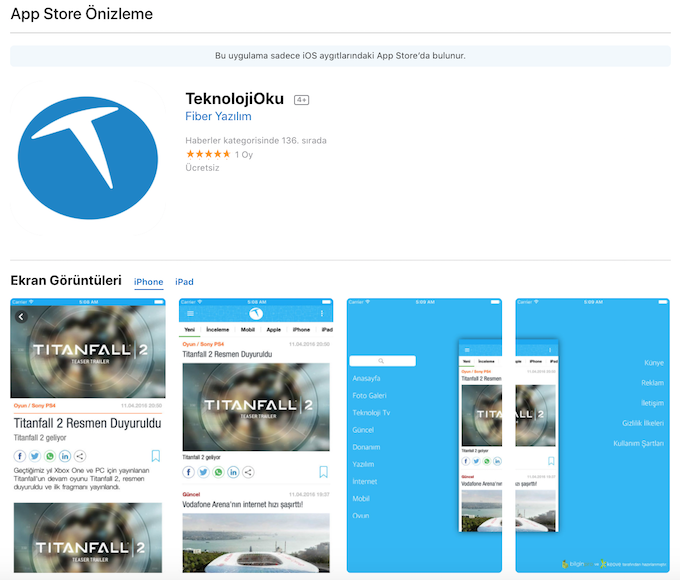The image size is (680, 580).
Task: Select Foto Galeri in side menu
Action: [367, 395]
